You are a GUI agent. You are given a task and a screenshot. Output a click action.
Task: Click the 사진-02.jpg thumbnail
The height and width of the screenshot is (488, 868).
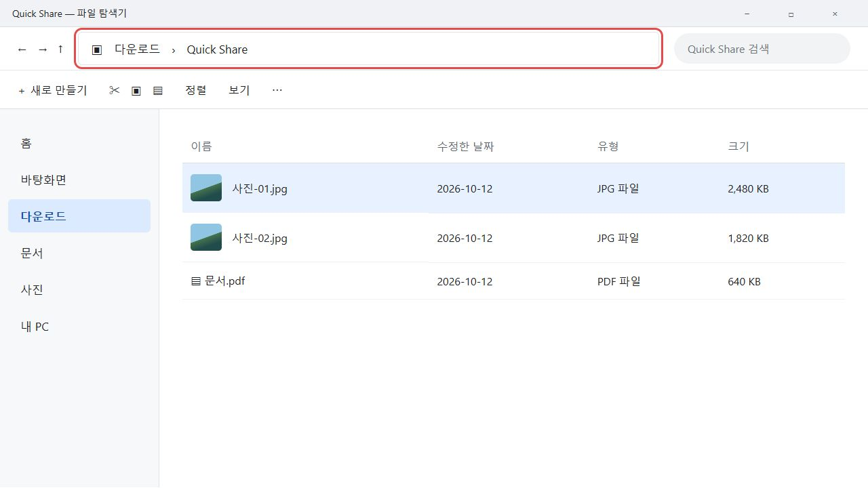[206, 238]
